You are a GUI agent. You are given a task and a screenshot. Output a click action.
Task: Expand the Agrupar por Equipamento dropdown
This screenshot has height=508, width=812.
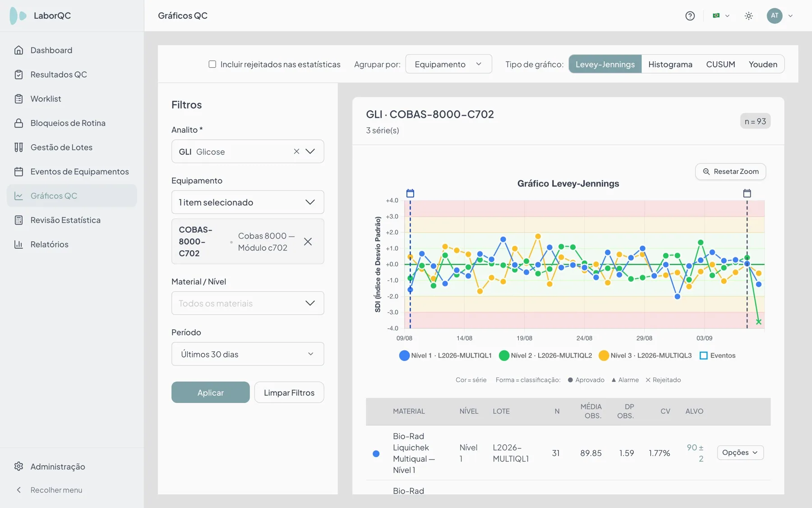(448, 64)
